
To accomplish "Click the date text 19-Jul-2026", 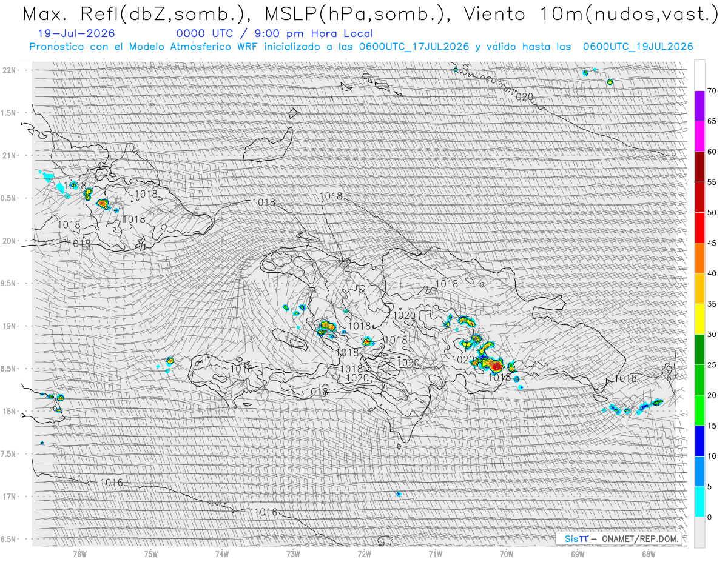I will tap(76, 33).
